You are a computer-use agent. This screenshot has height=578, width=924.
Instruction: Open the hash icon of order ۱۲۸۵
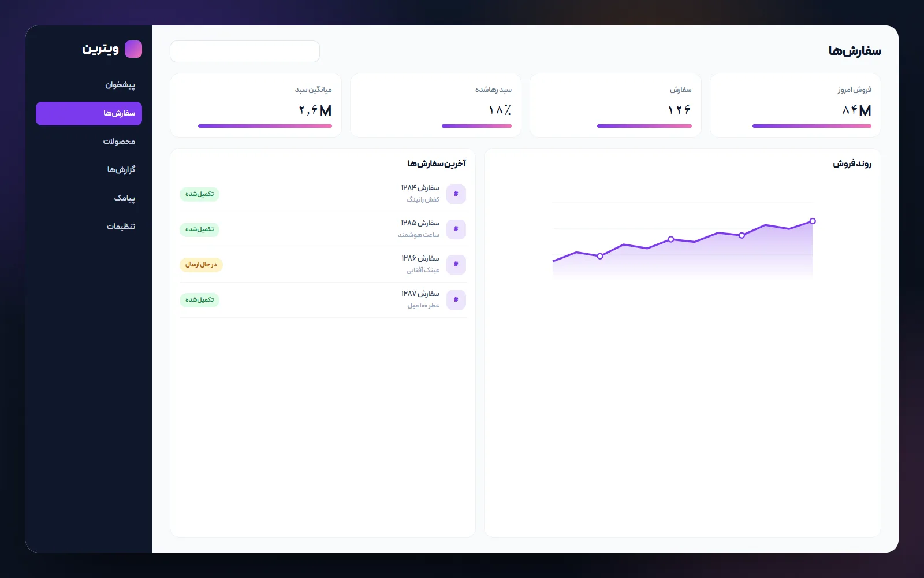click(x=456, y=229)
